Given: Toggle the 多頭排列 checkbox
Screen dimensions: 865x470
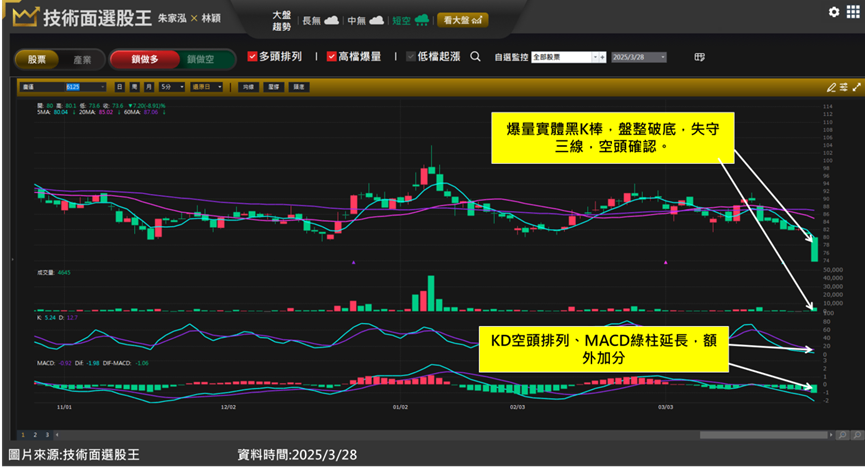Looking at the screenshot, I should 252,56.
